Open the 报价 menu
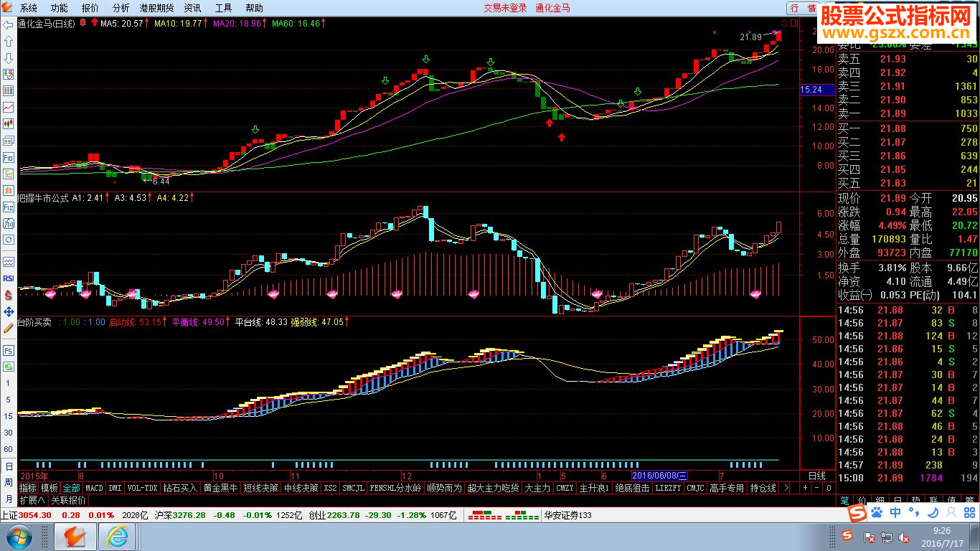 (90, 8)
